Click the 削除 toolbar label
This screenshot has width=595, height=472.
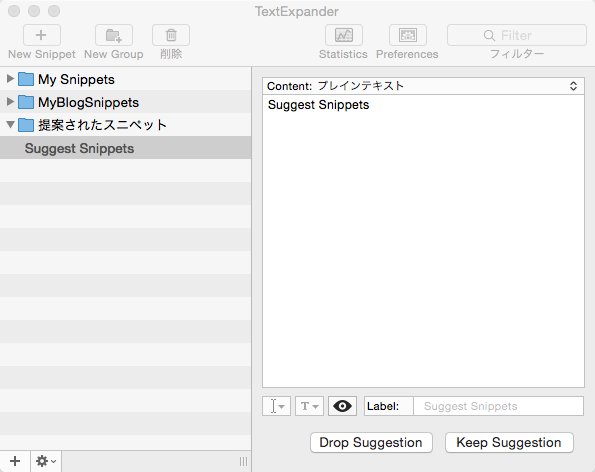[x=171, y=54]
